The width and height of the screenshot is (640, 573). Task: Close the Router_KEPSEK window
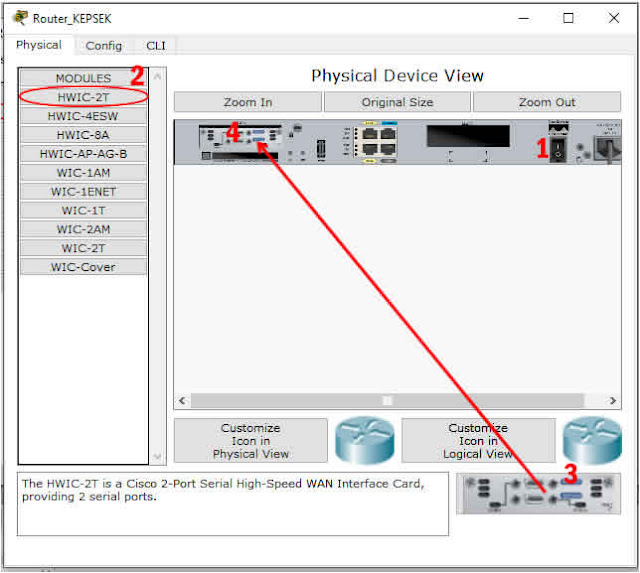[613, 18]
